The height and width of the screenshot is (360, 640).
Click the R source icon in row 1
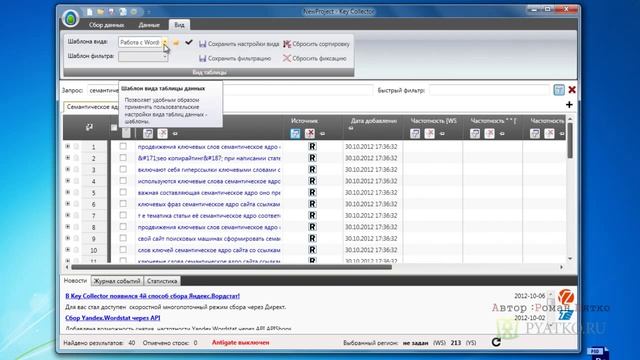point(312,146)
